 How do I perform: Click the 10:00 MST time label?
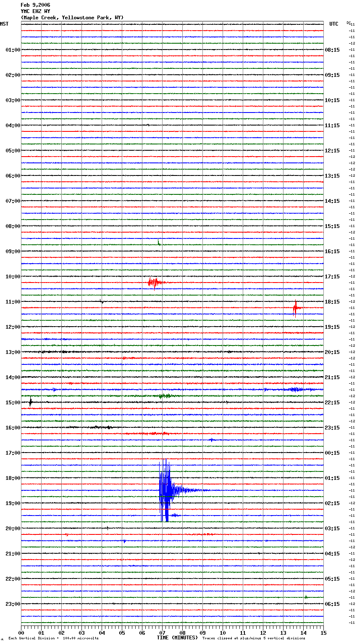[13, 277]
